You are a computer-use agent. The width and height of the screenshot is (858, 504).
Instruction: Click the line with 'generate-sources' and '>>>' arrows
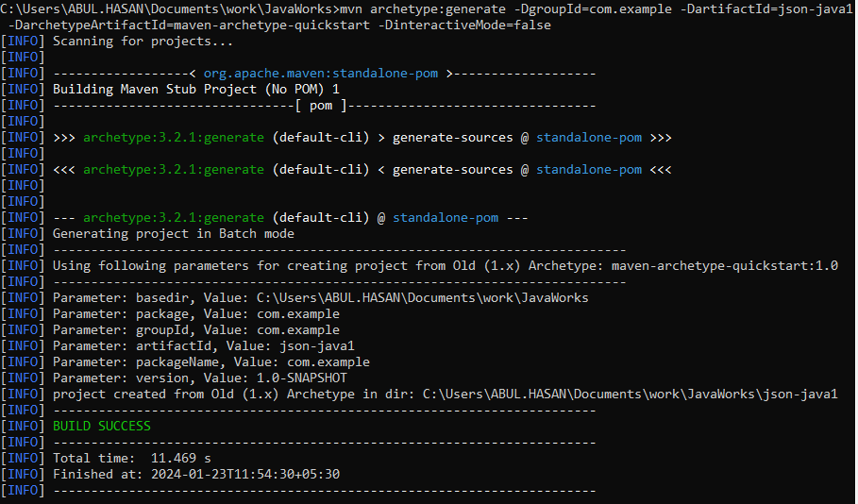(362, 138)
